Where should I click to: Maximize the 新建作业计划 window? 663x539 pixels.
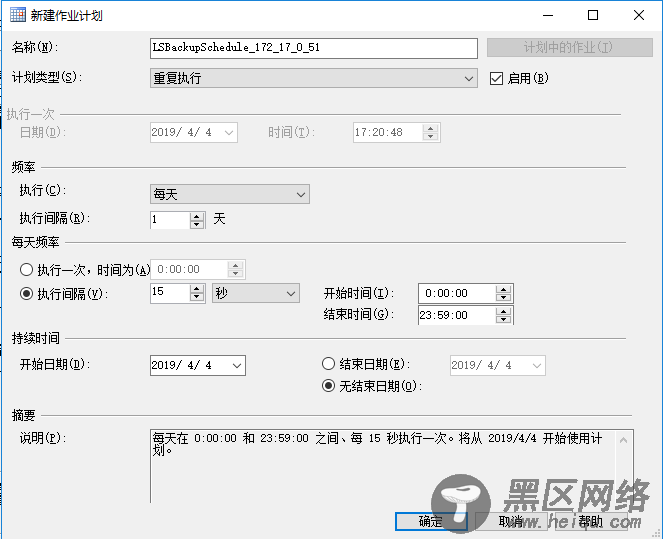[593, 15]
